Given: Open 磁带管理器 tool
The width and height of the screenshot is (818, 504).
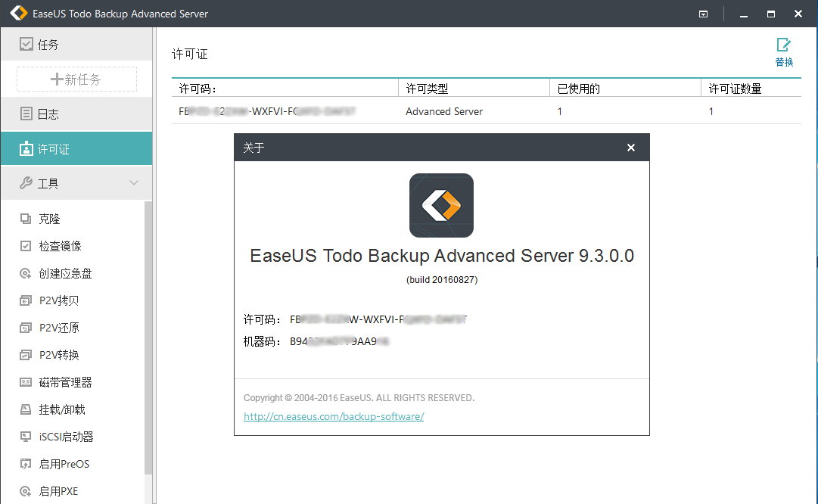Looking at the screenshot, I should (65, 382).
